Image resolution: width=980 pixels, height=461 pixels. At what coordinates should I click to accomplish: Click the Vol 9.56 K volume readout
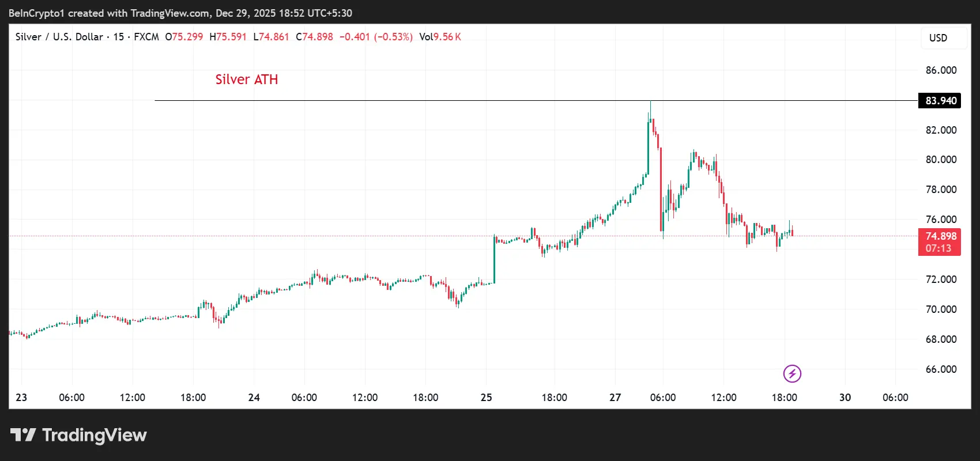pyautogui.click(x=440, y=37)
